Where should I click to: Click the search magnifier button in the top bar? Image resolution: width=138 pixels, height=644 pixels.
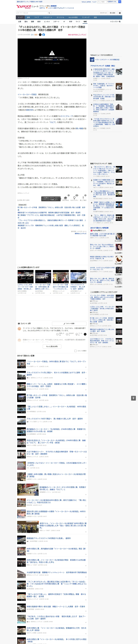(x=120, y=2)
